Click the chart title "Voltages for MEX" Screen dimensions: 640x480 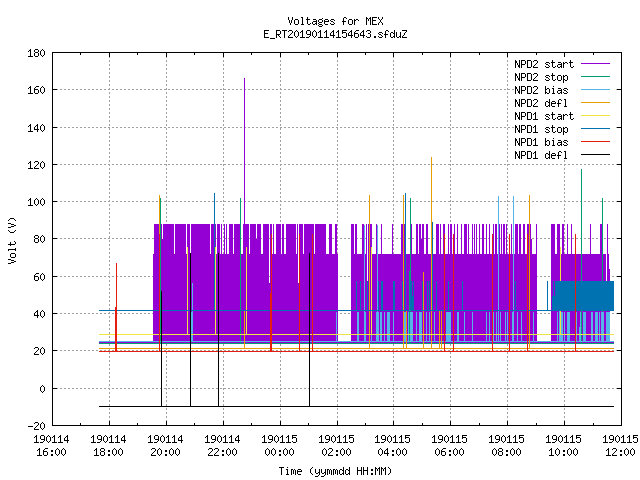coord(335,21)
